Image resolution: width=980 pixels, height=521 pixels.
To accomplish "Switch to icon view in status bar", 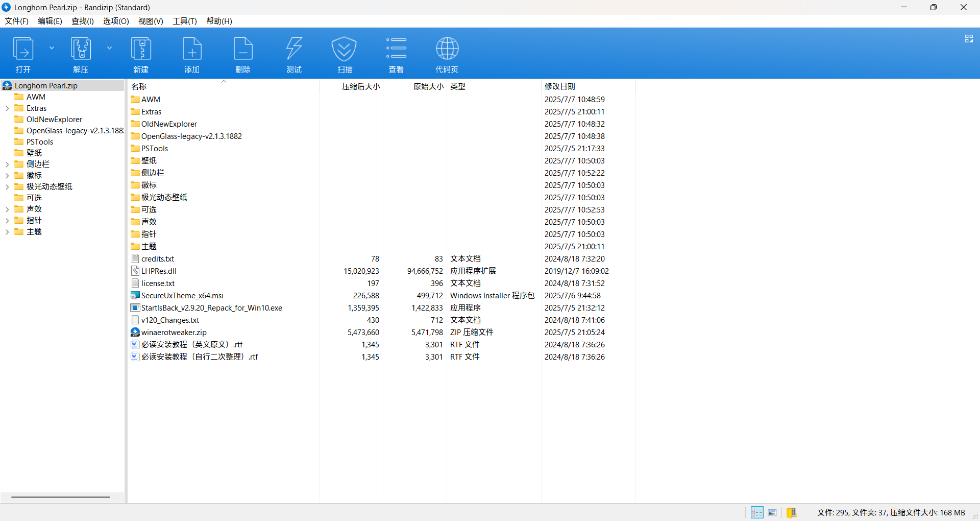I will [x=772, y=512].
